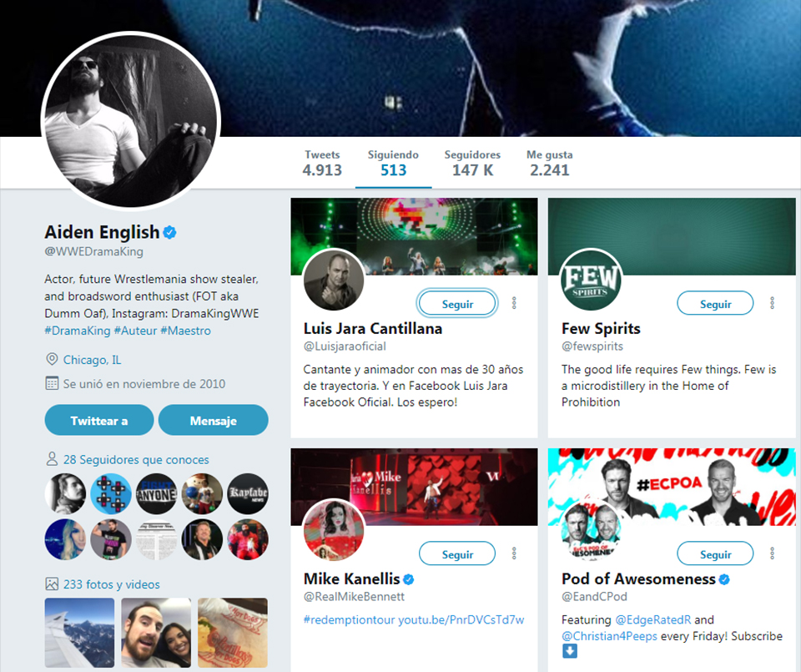Click the Twittear a button
The image size is (801, 672).
click(x=99, y=420)
